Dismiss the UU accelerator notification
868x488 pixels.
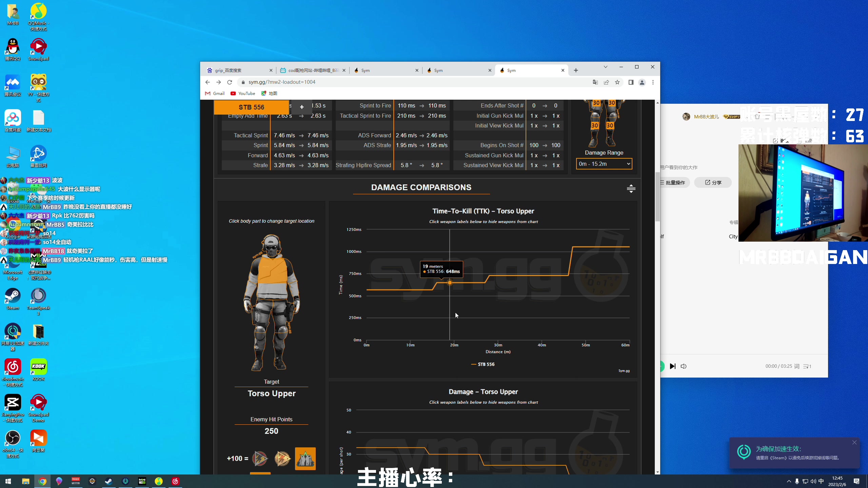pos(854,443)
